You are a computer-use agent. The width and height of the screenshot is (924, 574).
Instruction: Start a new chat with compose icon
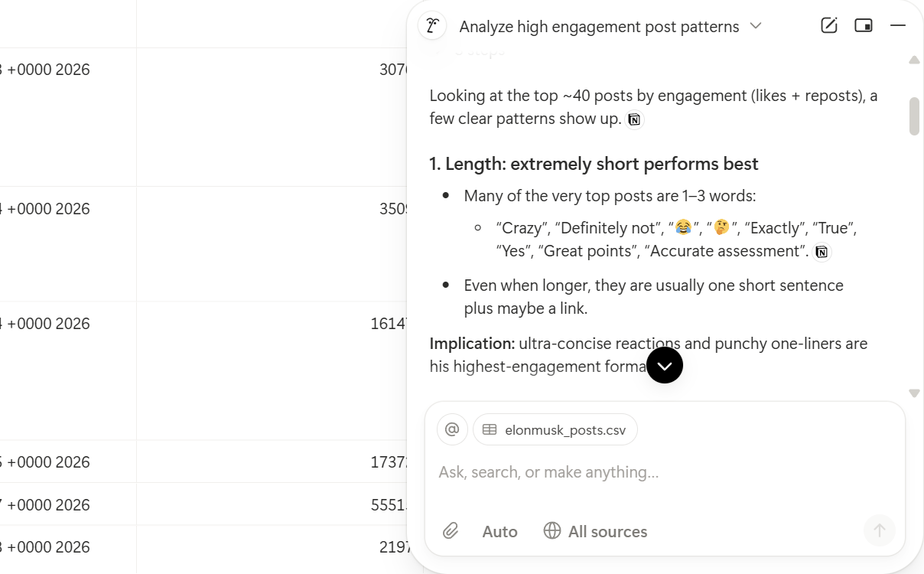(x=829, y=25)
